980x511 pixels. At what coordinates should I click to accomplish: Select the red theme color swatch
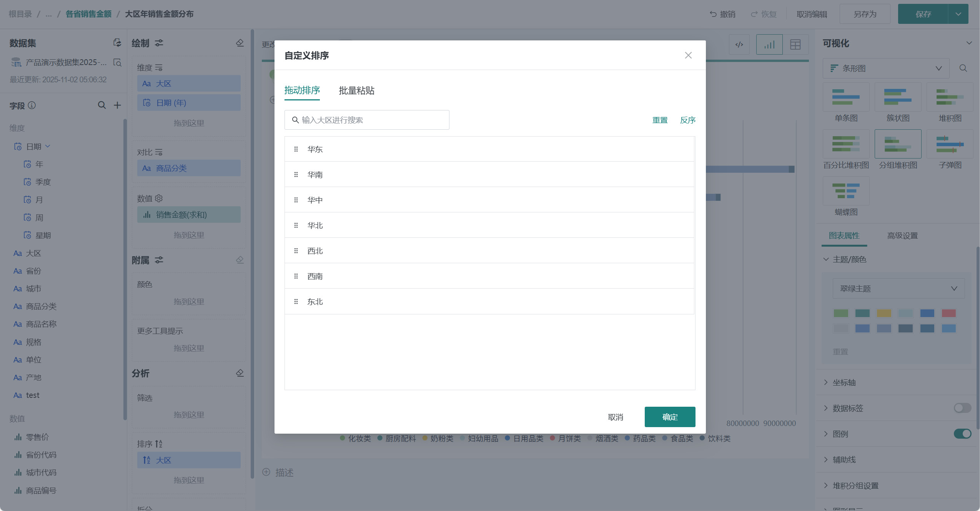coord(948,313)
